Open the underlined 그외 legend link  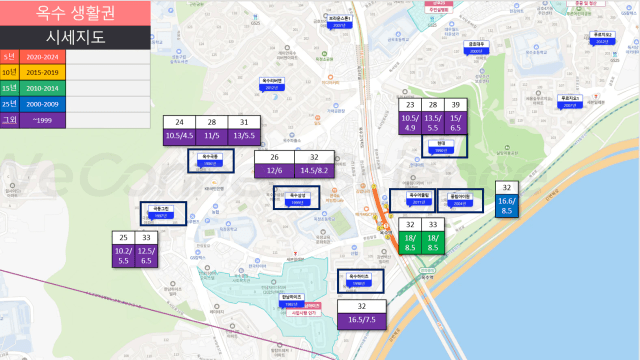[x=10, y=120]
